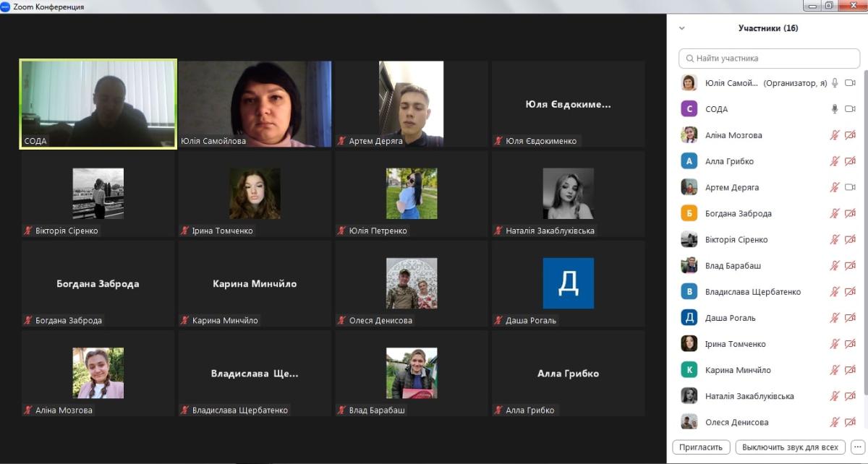Image resolution: width=868 pixels, height=464 pixels.
Task: Select Аліна Мозгова video tile
Action: point(98,373)
